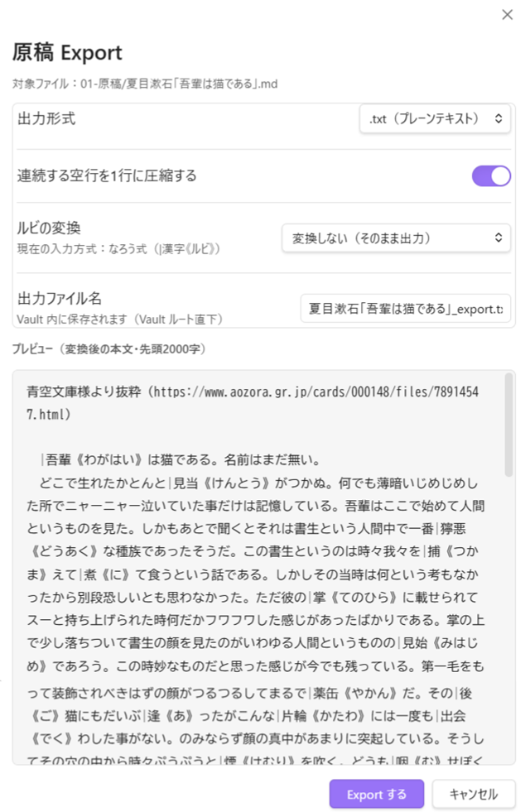Click the 連続する空行を1行に圧縮する label
This screenshot has height=812, width=530.
[107, 176]
